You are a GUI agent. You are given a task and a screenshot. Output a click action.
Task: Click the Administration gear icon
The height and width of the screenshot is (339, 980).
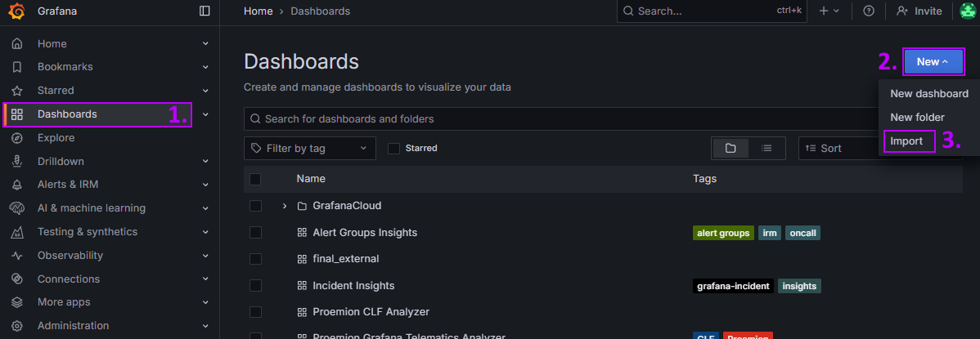click(17, 326)
